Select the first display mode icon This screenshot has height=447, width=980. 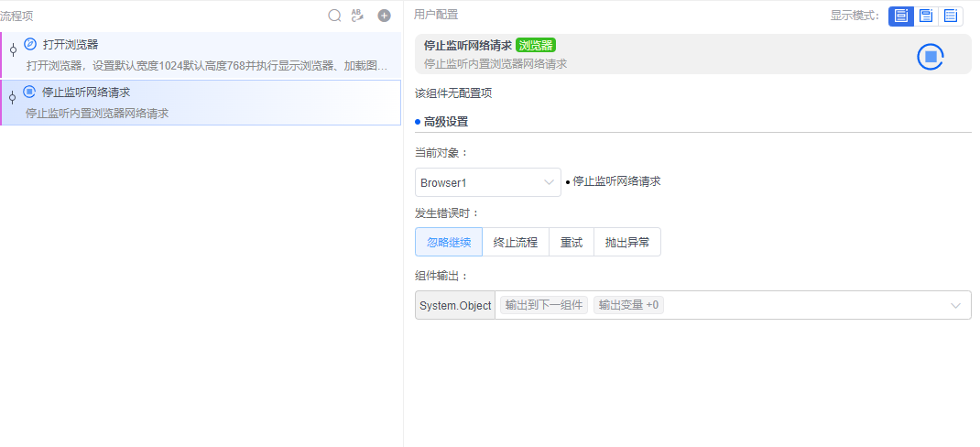pos(901,16)
